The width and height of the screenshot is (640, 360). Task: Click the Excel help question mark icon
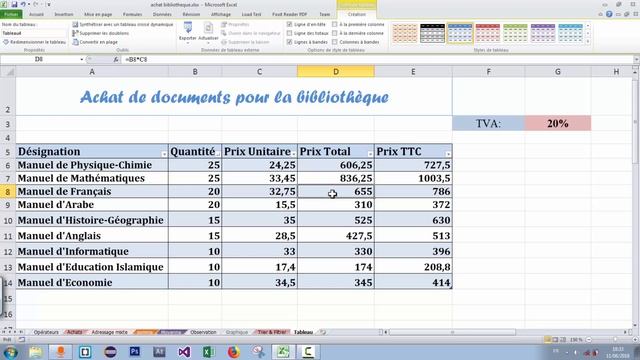coord(609,14)
